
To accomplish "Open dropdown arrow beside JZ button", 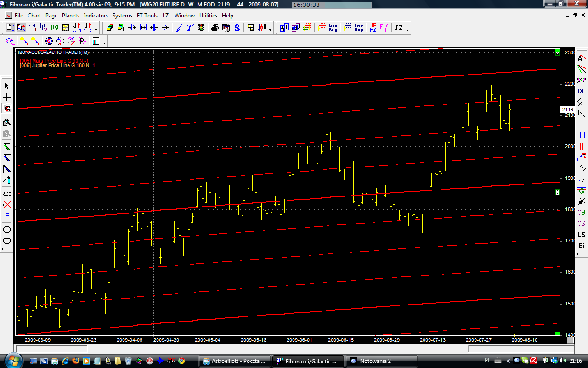I will click(x=408, y=30).
